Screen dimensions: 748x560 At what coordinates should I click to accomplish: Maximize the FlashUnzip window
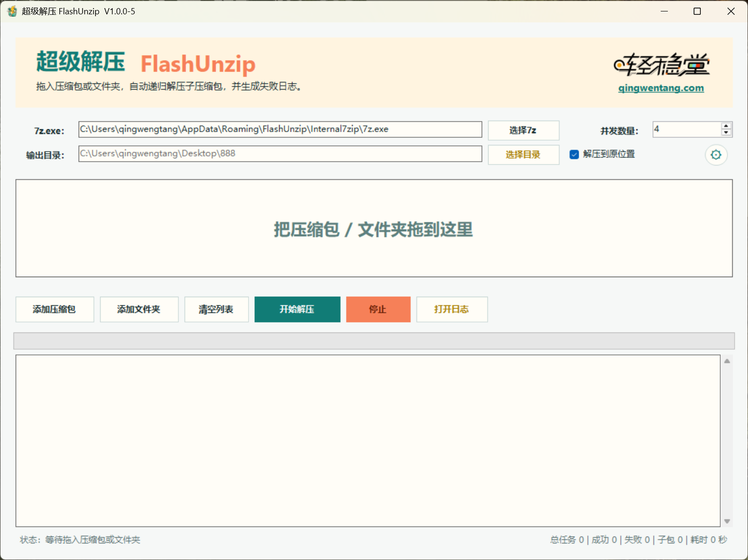click(x=697, y=11)
